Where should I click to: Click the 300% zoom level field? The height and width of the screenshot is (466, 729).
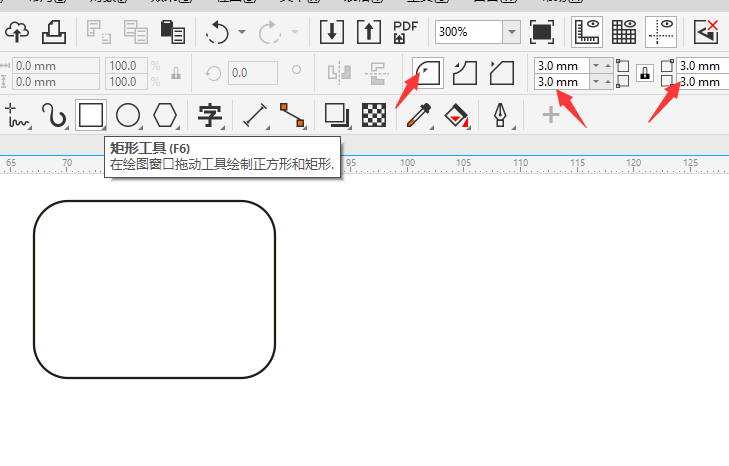(469, 32)
